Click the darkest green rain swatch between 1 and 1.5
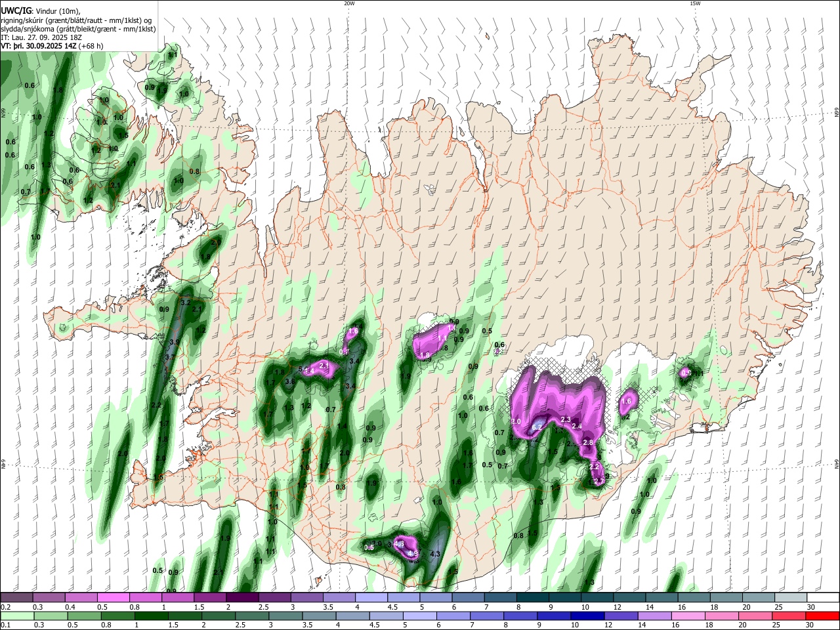Screen dimensions: 840x630 (x=151, y=616)
